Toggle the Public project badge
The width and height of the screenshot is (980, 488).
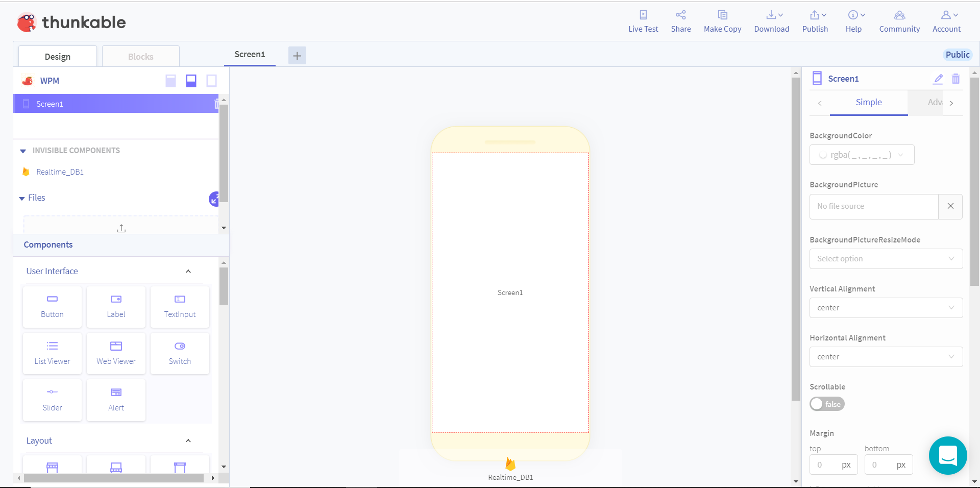(957, 55)
